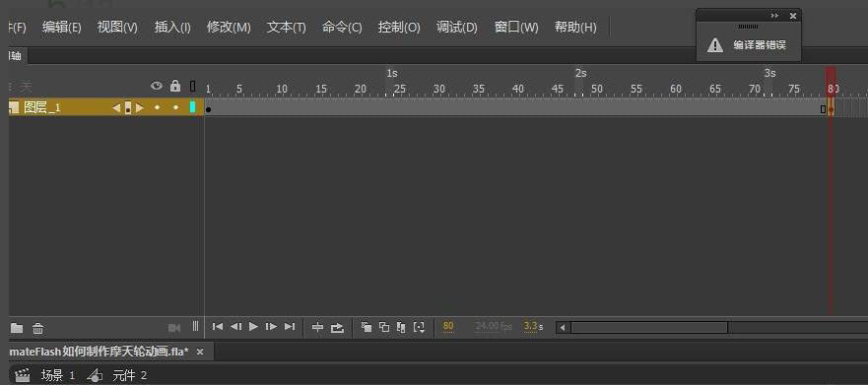Delete layer with trash icon
Screen dimensions: 868x385
(x=37, y=329)
